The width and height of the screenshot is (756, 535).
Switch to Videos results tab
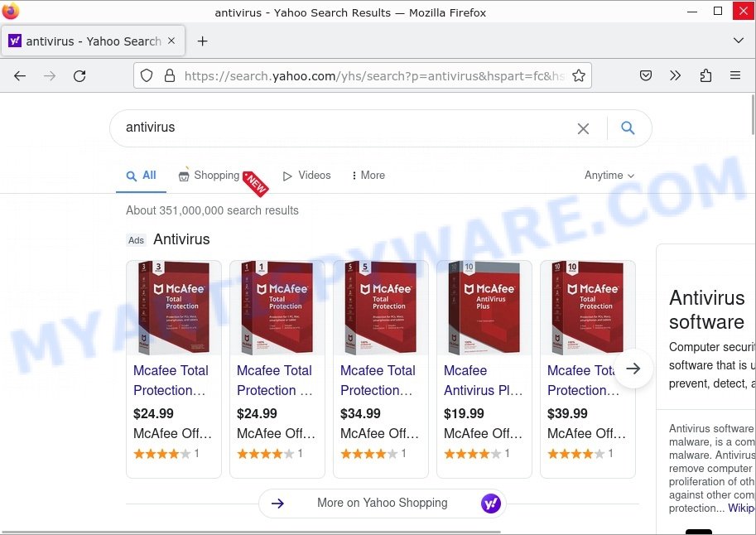click(307, 176)
